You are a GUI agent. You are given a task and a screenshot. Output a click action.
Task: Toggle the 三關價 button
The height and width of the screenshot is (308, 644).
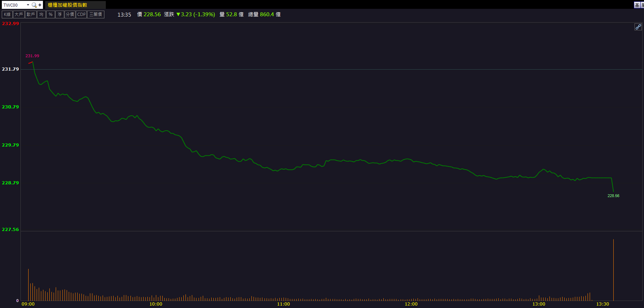(x=96, y=14)
